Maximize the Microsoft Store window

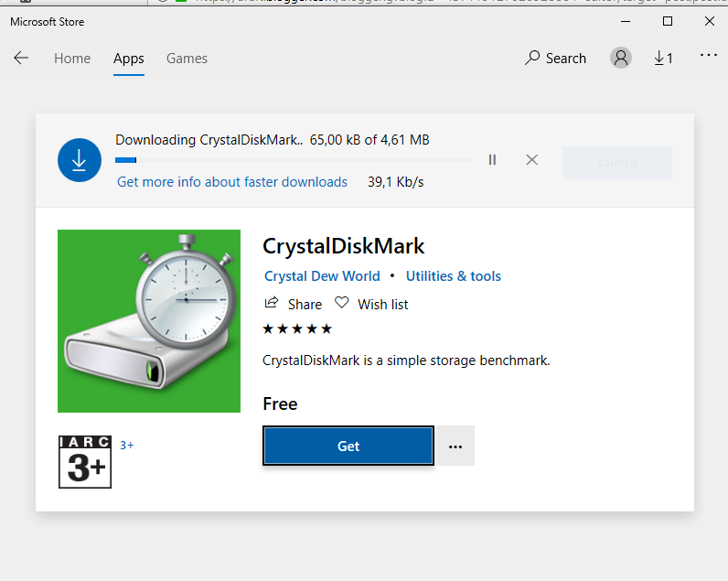click(667, 21)
